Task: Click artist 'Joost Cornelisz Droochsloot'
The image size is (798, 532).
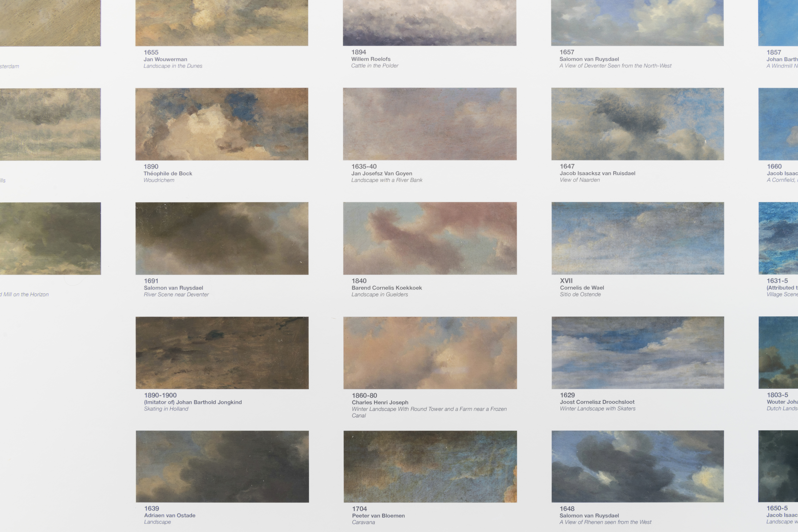Action: 597,402
